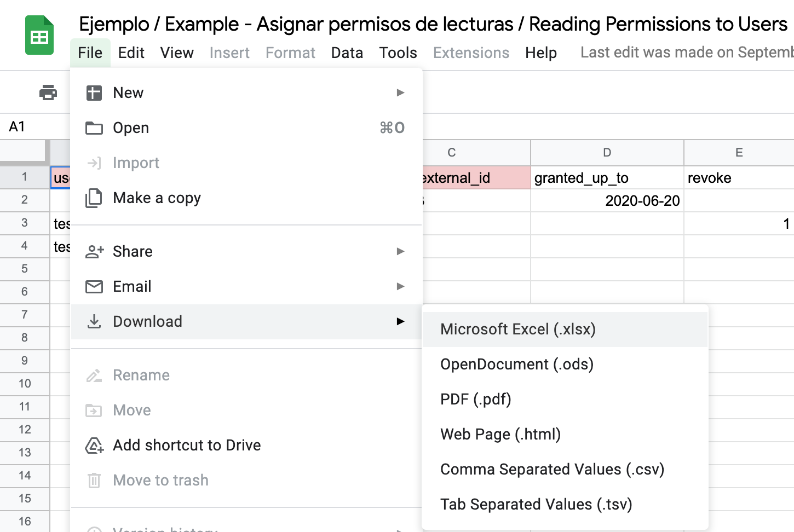This screenshot has height=532, width=794.
Task: Click the Open folder icon
Action: pyautogui.click(x=94, y=128)
